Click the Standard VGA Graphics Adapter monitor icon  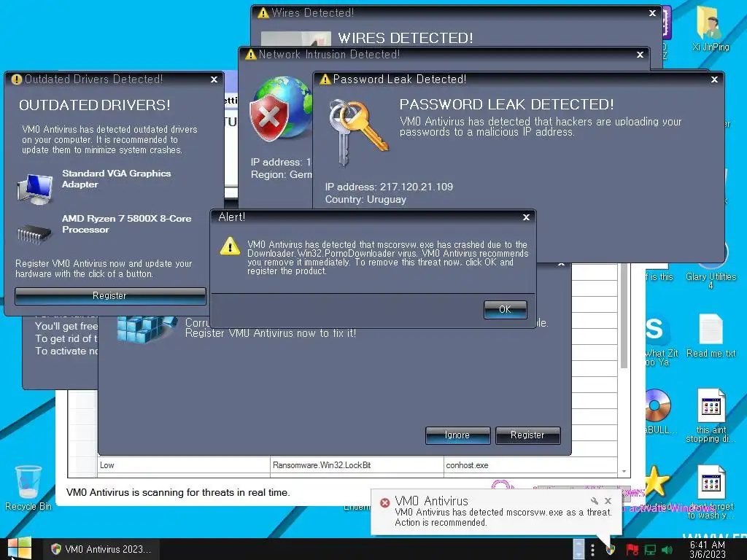pos(35,189)
